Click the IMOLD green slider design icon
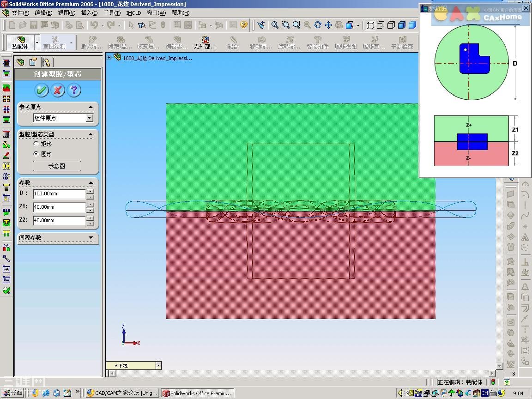 [6, 145]
